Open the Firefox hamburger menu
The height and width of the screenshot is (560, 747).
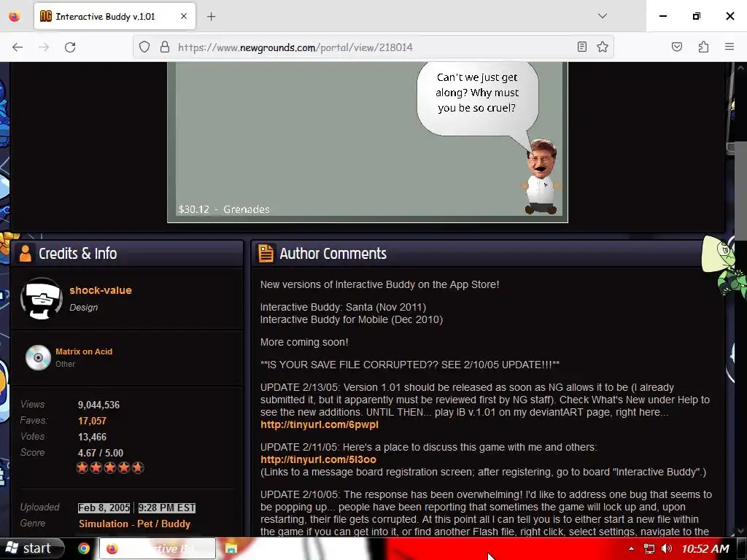(729, 47)
